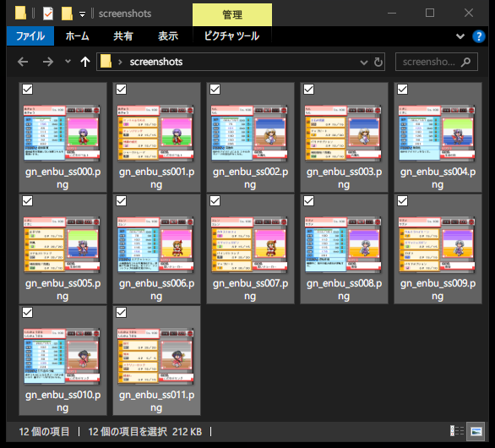Select the gn_enbu_ss004.png thumbnail
This screenshot has width=495, height=448.
pos(437,133)
